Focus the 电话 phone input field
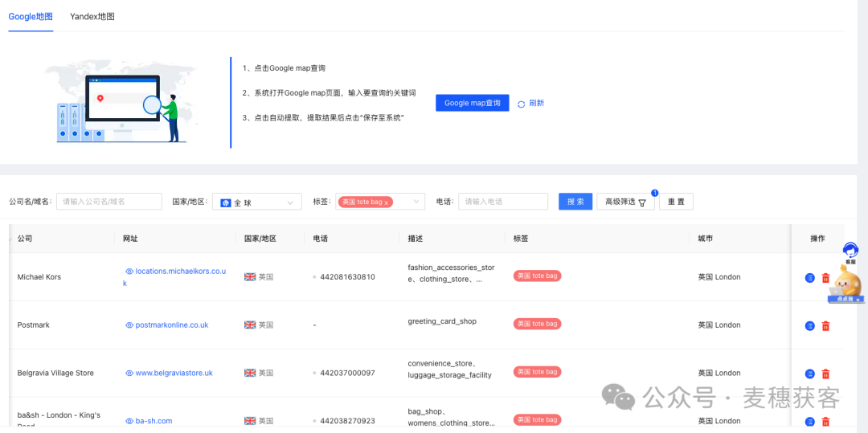This screenshot has height=433, width=868. [x=503, y=202]
